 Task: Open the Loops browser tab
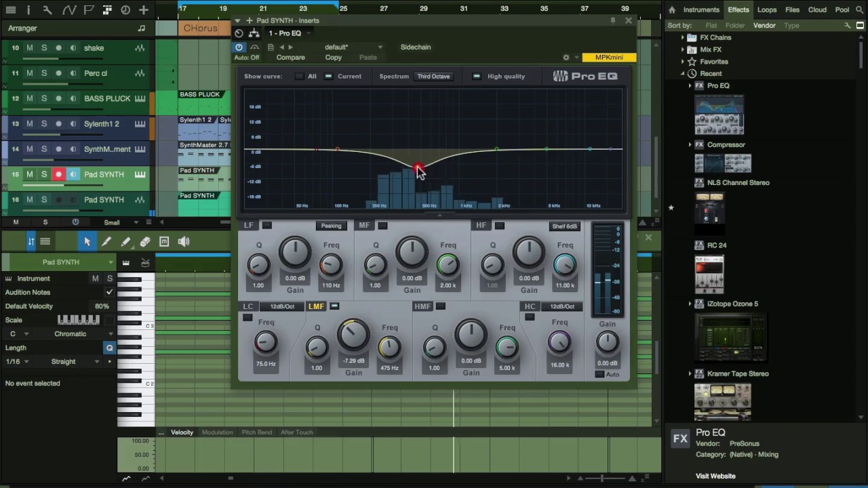pos(767,10)
